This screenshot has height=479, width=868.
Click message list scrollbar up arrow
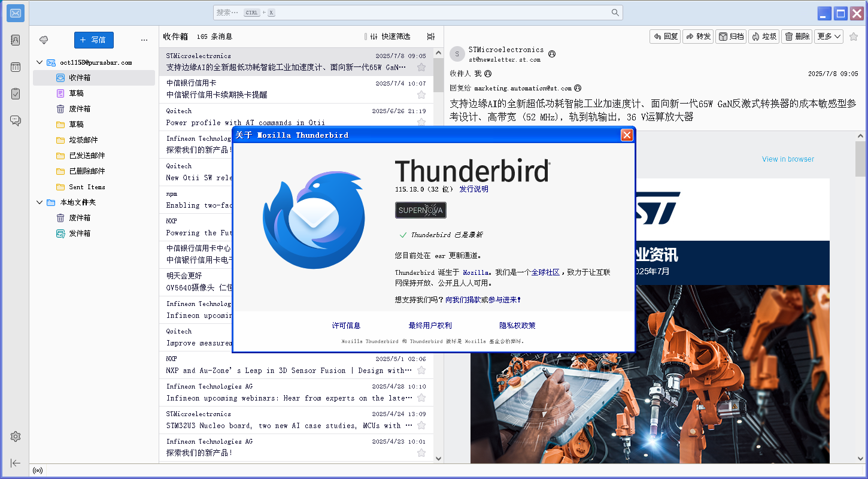coord(438,54)
